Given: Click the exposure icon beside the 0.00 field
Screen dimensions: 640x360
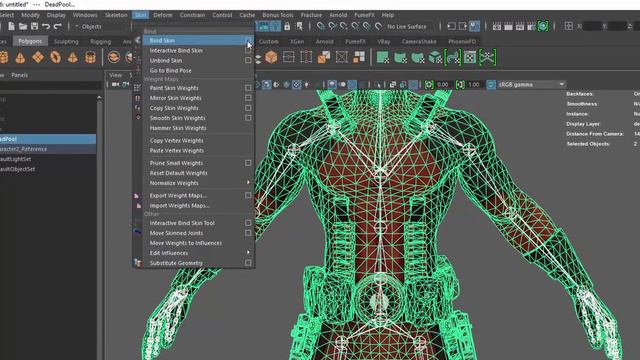Looking at the screenshot, I should coord(429,84).
